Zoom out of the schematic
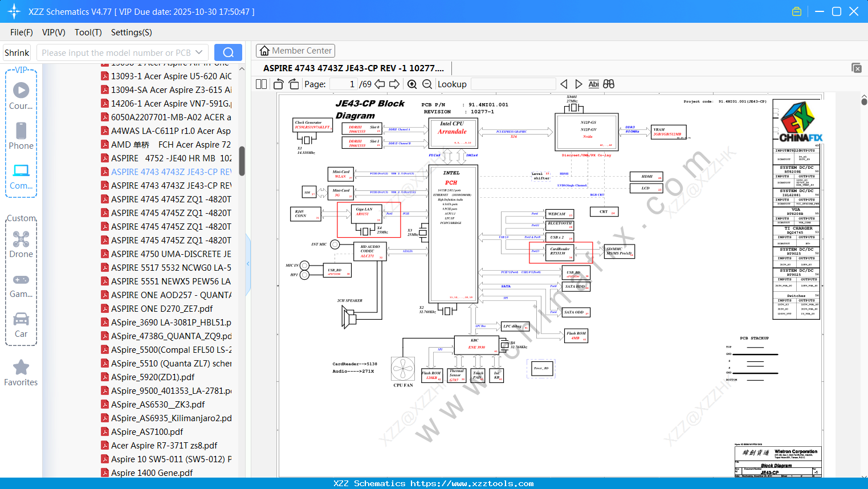 [427, 84]
